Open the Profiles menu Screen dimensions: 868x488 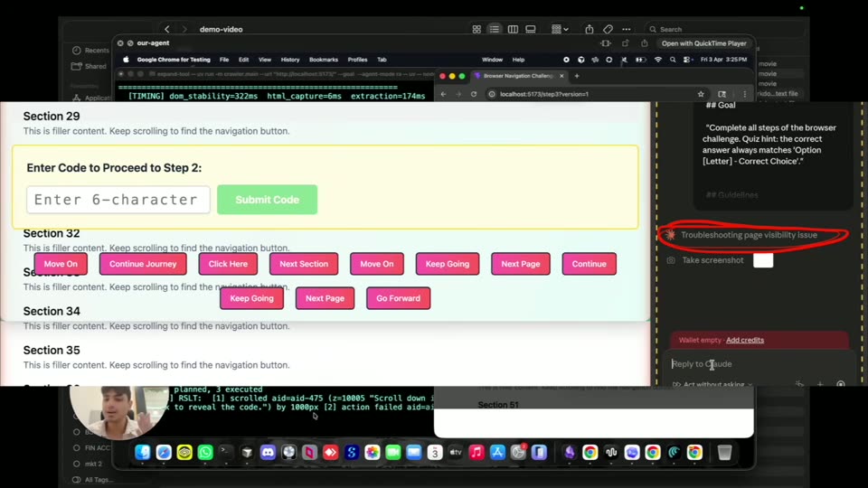357,60
